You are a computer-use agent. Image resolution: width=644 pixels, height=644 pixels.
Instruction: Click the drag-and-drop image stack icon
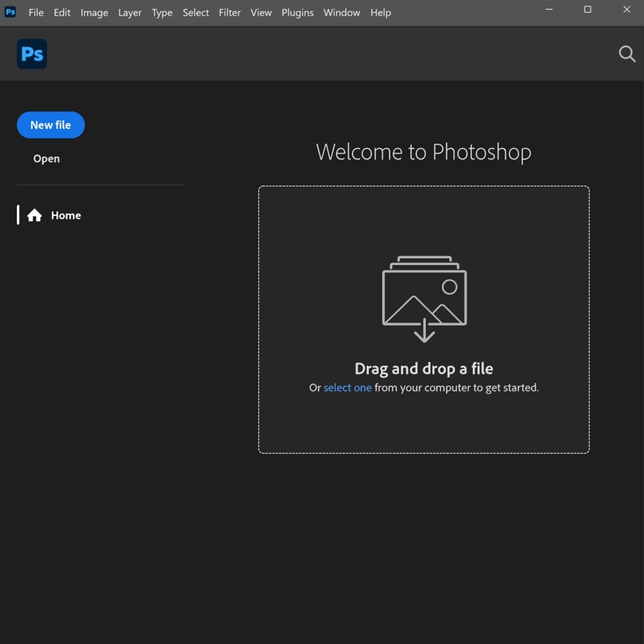coord(425,299)
